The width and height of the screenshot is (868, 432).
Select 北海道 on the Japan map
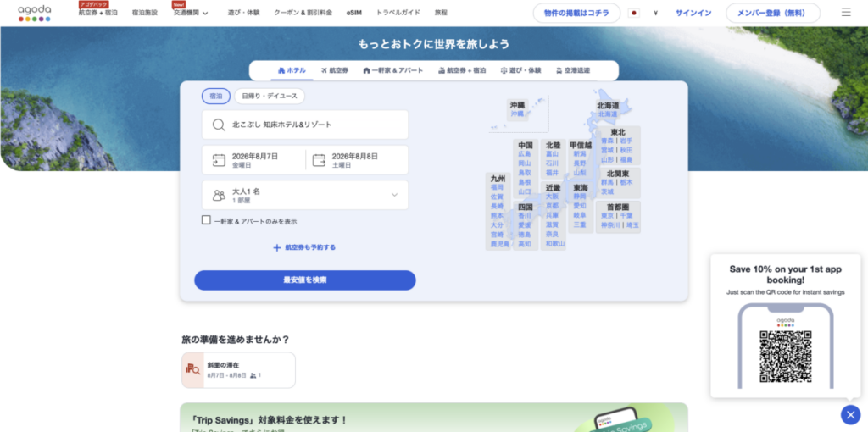coord(607,114)
